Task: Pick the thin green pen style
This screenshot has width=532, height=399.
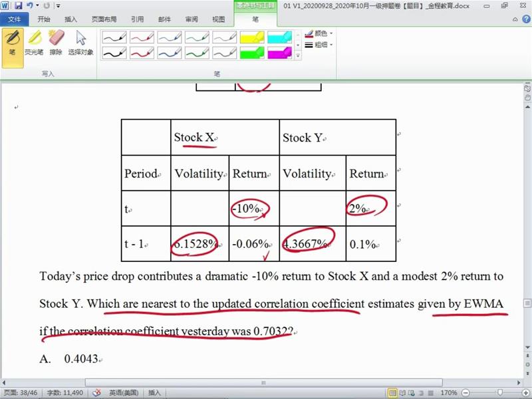Action: (197, 37)
